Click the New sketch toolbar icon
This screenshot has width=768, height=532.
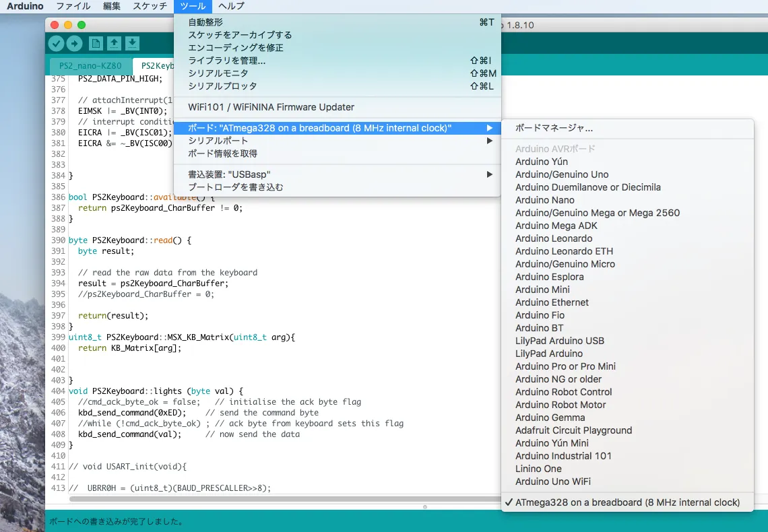(96, 44)
